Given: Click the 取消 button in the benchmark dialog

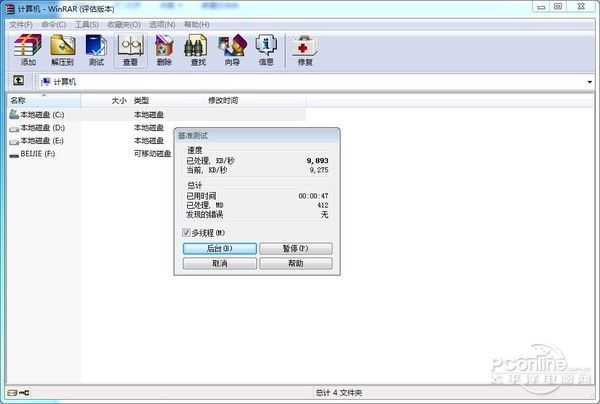Looking at the screenshot, I should (220, 263).
